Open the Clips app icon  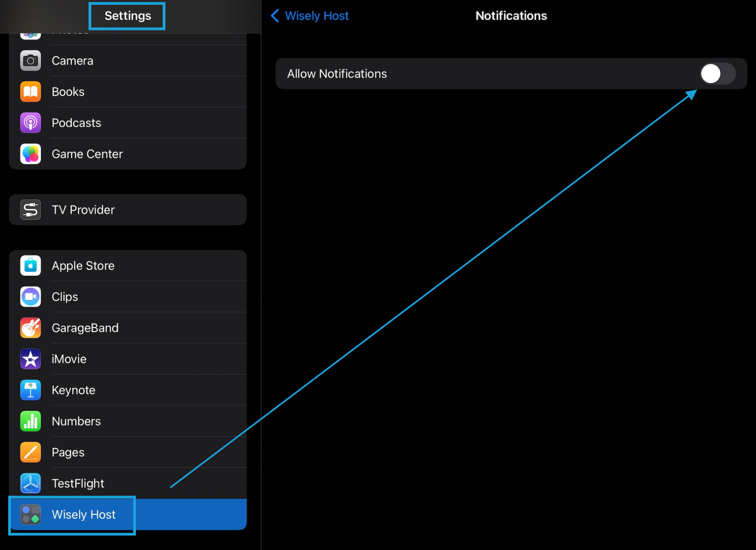(30, 297)
